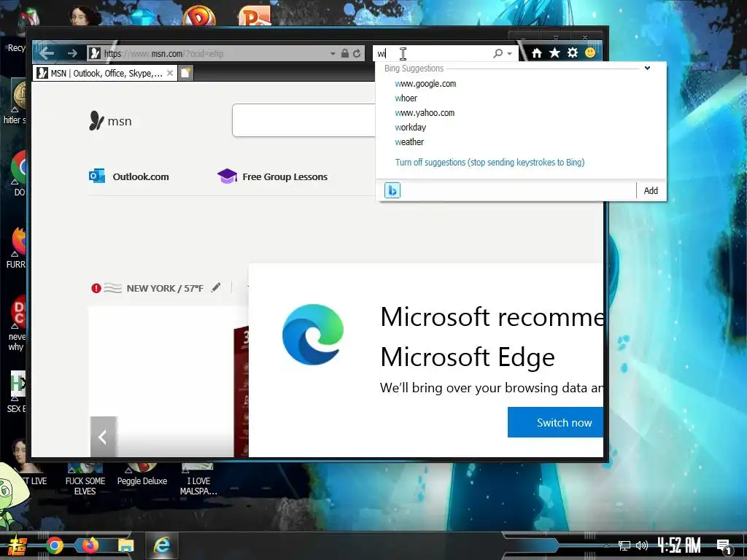Click the Switch now button

pos(555,422)
